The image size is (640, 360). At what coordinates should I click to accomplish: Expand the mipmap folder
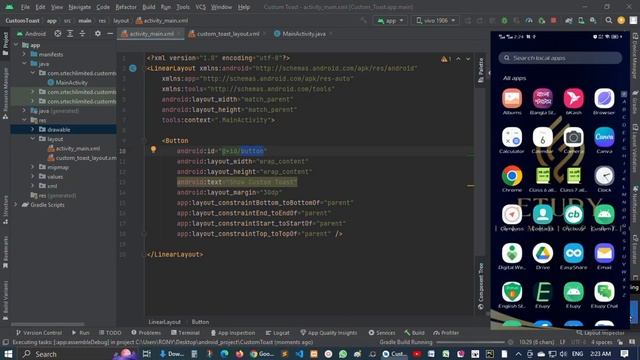33,167
